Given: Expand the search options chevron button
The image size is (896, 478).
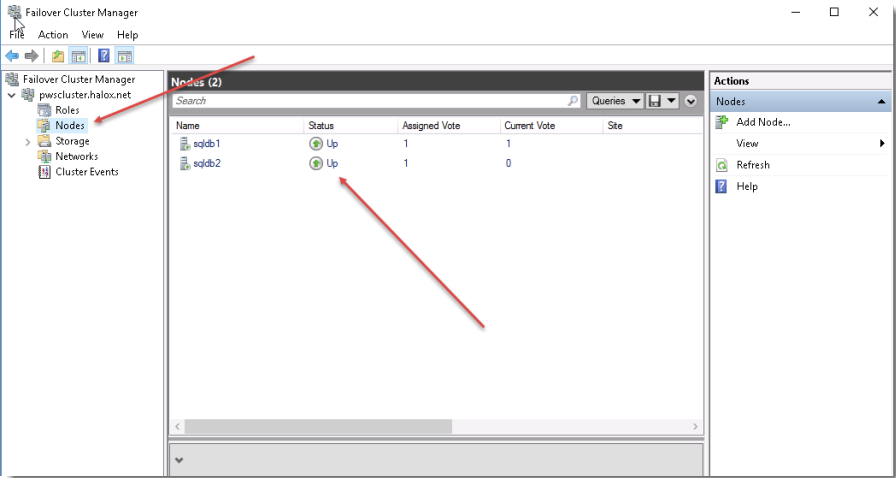Looking at the screenshot, I should (691, 101).
